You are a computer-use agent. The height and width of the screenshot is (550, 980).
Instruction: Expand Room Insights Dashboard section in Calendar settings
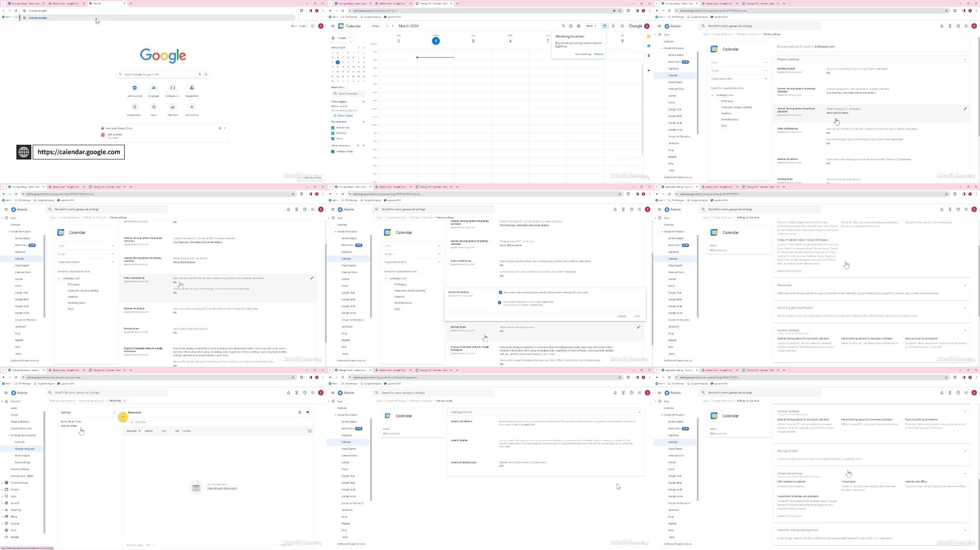[x=965, y=308]
